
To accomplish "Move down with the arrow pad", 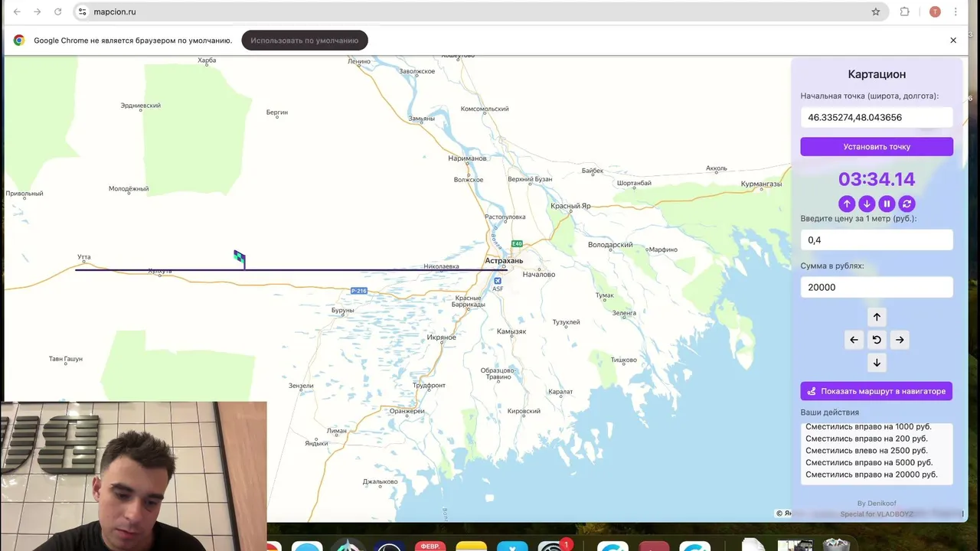I will (877, 363).
